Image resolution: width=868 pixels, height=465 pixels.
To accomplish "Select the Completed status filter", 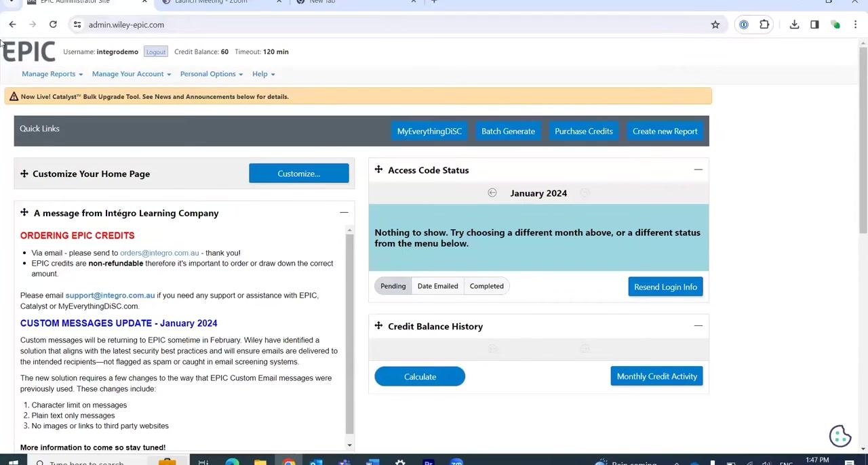I will point(486,286).
